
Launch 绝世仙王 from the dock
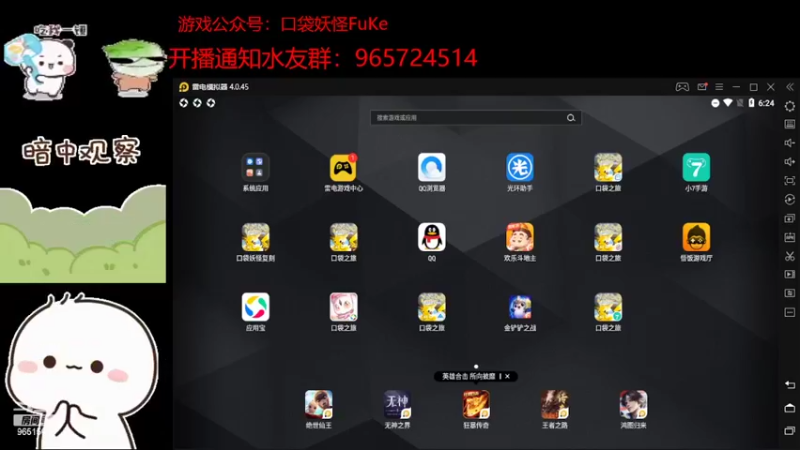319,404
